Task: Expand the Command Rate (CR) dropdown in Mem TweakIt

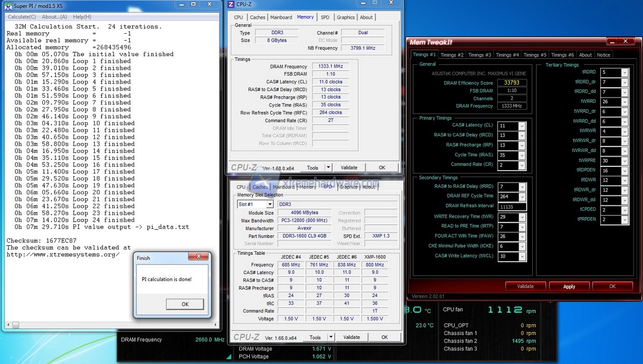Action: 522,165
